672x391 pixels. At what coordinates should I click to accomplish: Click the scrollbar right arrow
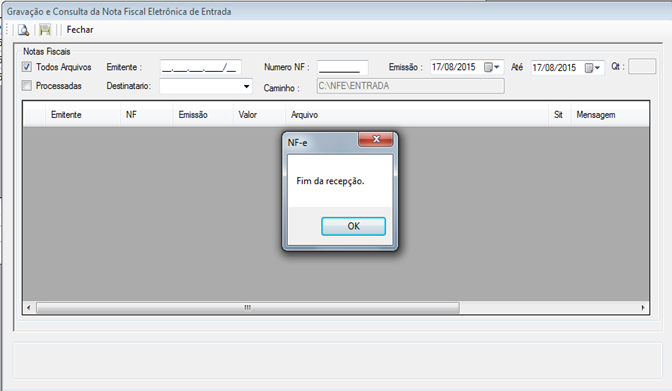[643, 307]
